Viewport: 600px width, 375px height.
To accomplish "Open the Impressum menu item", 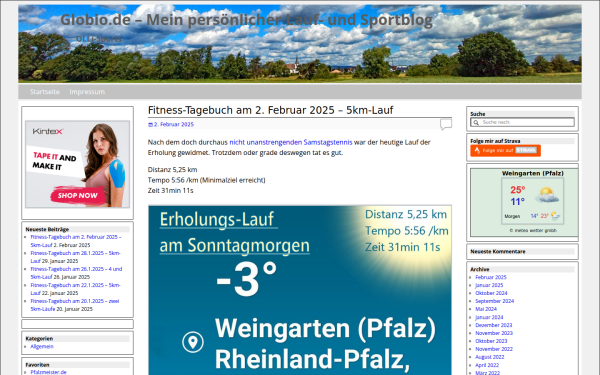I will (87, 92).
